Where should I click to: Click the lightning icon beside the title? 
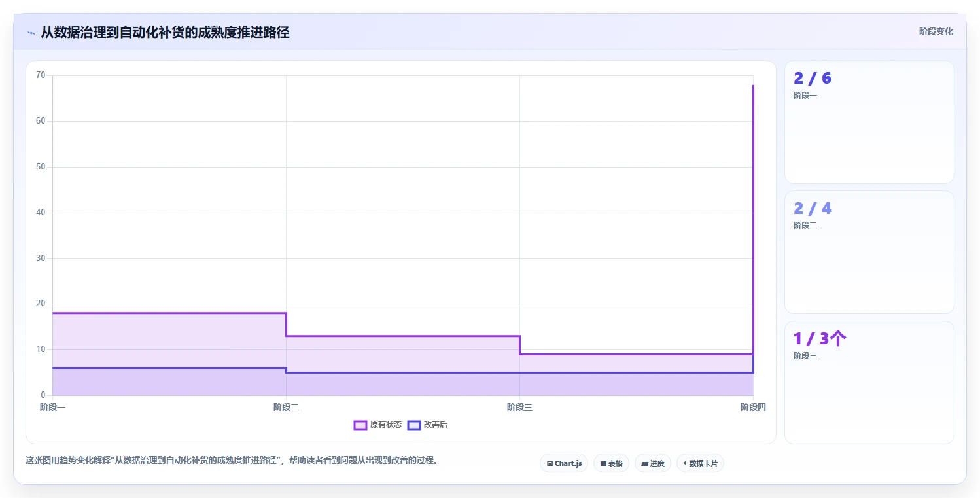point(31,33)
